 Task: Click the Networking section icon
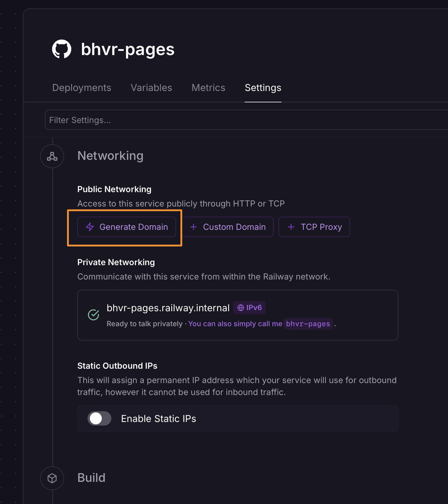click(x=52, y=156)
